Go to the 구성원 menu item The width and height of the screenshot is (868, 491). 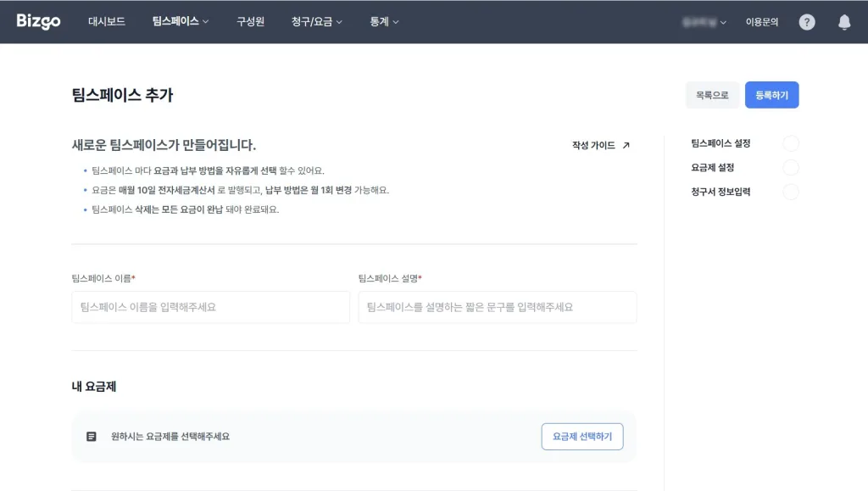252,21
